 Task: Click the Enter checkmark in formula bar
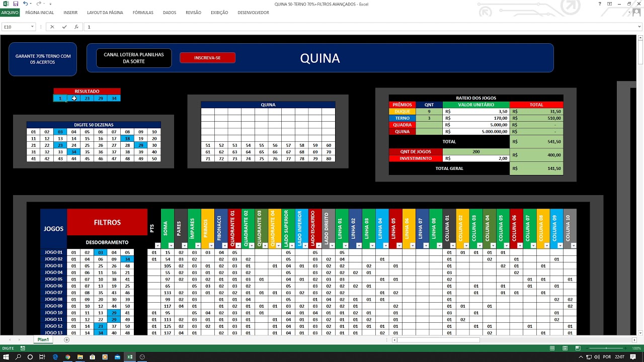tap(64, 27)
